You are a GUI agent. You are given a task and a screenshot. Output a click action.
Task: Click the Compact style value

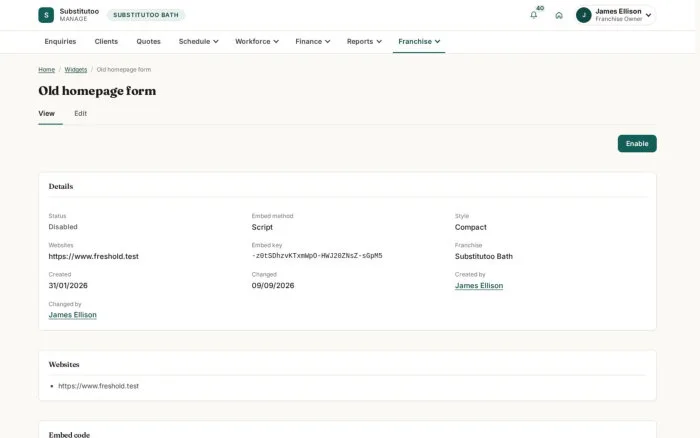tap(471, 227)
